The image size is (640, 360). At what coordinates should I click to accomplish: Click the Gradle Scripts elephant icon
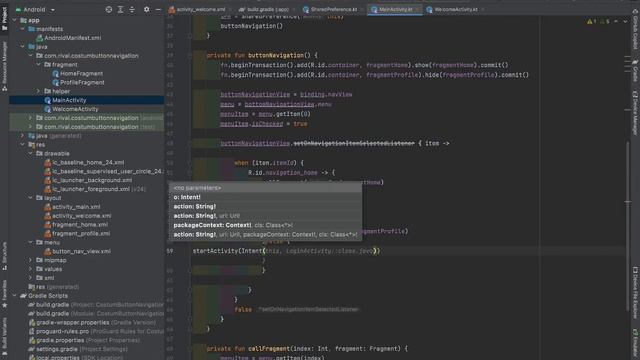point(23,296)
